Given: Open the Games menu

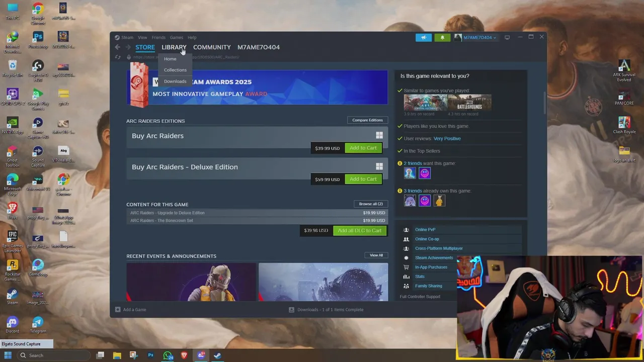Looking at the screenshot, I should pyautogui.click(x=177, y=37).
